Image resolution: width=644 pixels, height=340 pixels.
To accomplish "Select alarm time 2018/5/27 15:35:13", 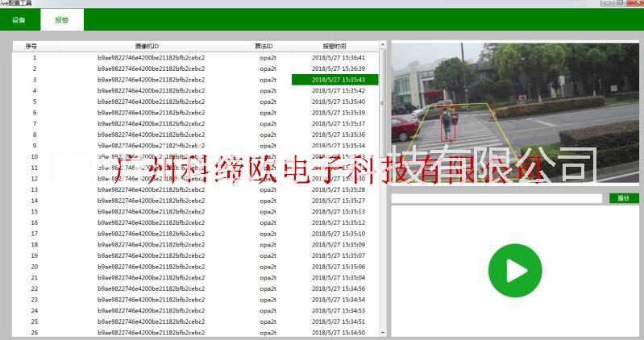I will coord(338,211).
